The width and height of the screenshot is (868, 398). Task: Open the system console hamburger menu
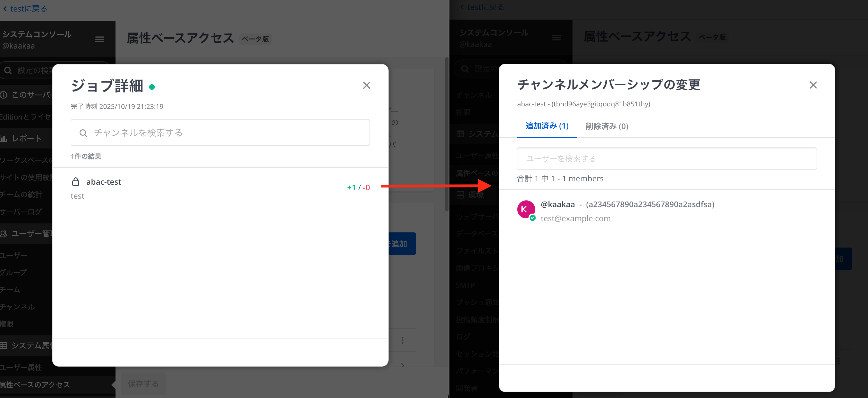point(100,40)
